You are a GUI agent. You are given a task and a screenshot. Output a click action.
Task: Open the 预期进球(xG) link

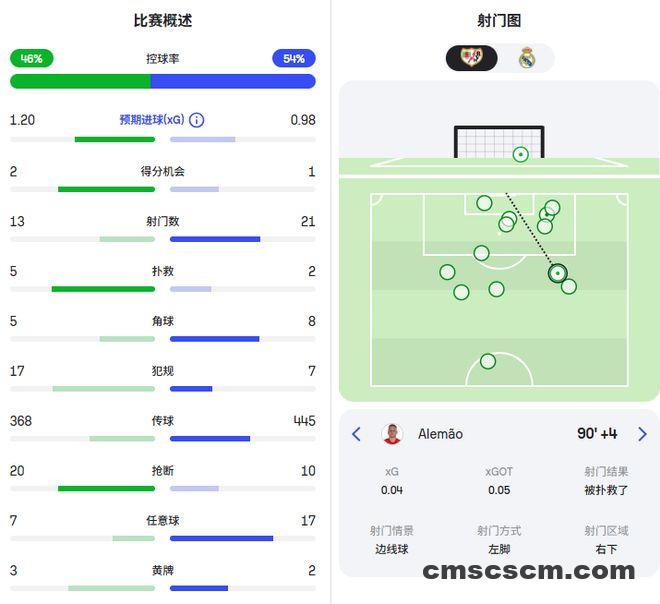(152, 120)
